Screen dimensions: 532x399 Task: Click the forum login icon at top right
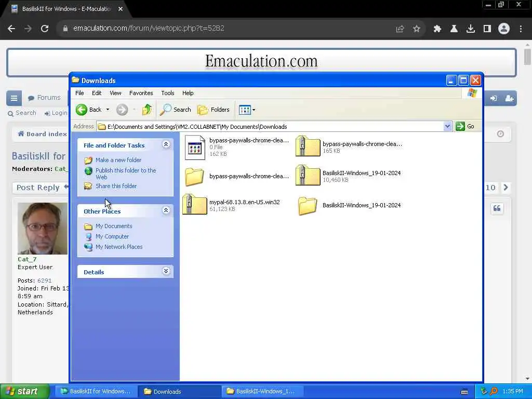pyautogui.click(x=494, y=98)
